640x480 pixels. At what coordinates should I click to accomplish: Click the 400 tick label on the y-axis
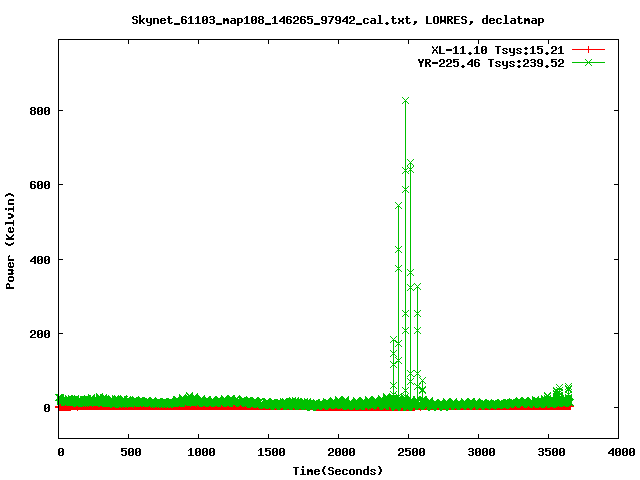click(39, 260)
